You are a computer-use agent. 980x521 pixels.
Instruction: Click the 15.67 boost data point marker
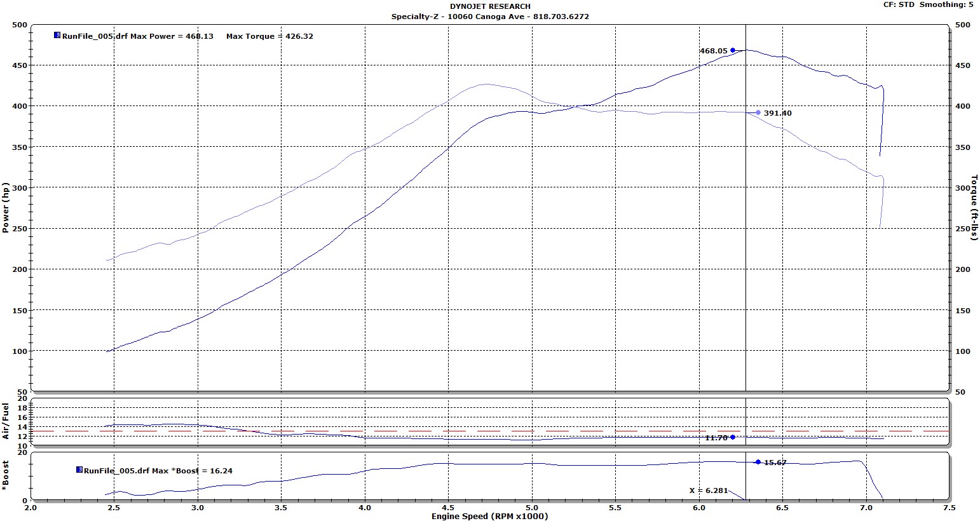758,462
